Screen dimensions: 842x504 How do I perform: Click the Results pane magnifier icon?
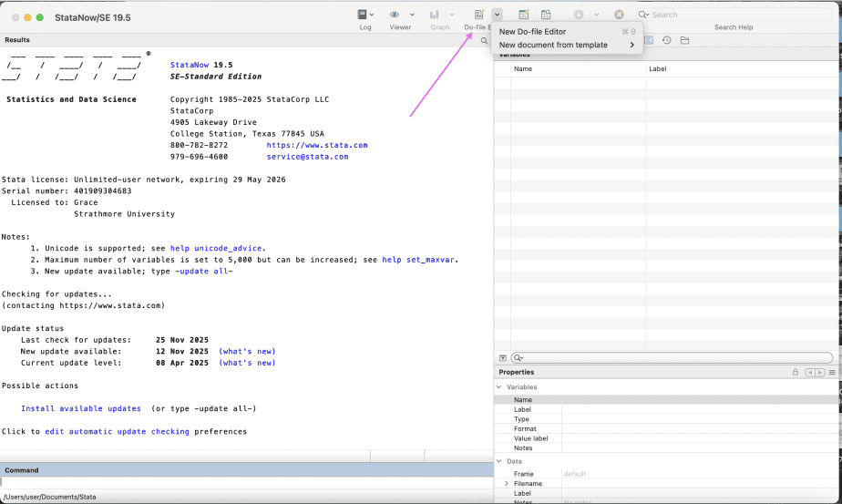[484, 41]
